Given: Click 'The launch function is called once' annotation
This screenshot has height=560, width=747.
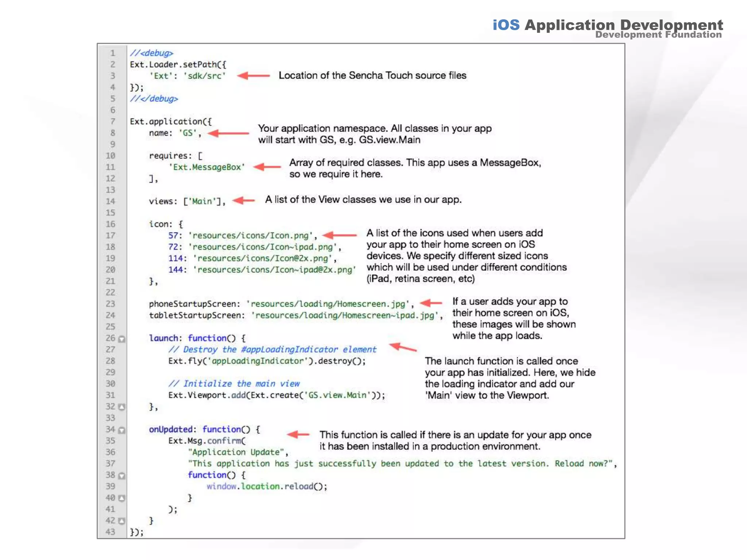Looking at the screenshot, I should [510, 378].
